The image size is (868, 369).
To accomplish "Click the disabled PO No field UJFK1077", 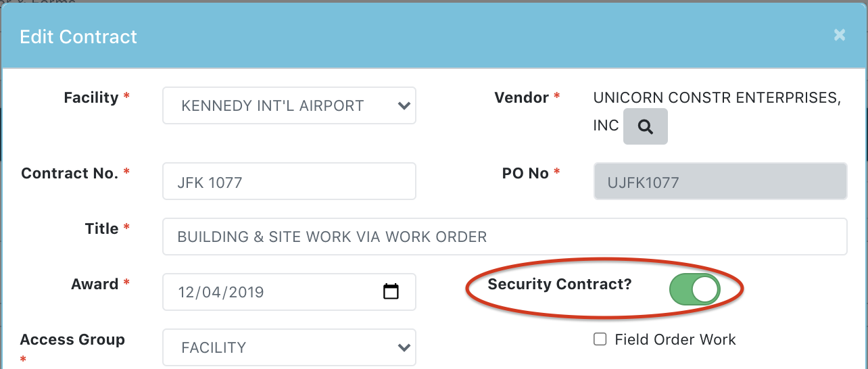I will (x=720, y=181).
